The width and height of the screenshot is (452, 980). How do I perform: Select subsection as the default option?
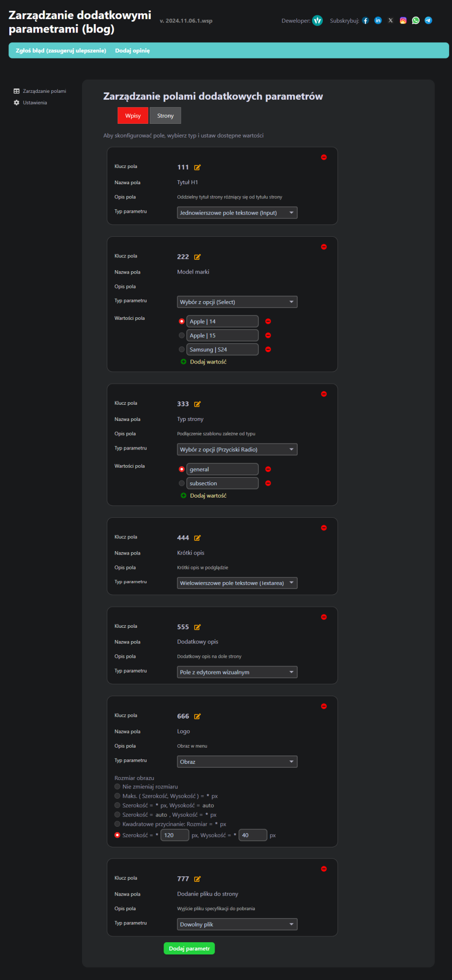(182, 483)
